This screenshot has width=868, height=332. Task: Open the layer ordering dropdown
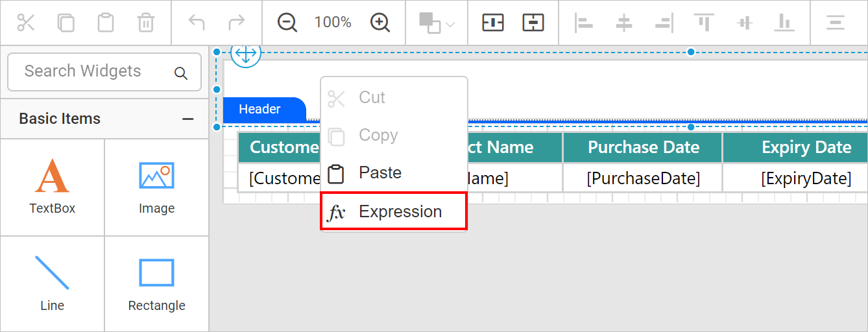(x=437, y=23)
